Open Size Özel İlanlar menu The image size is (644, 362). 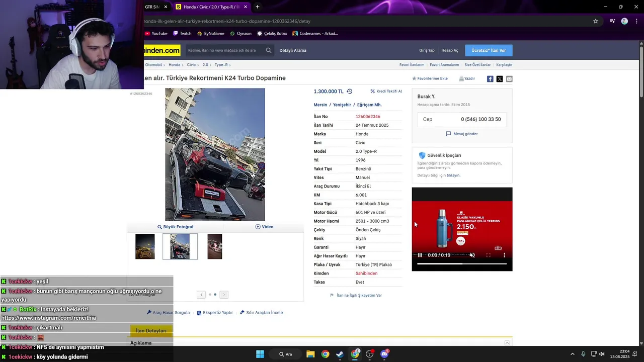point(477,65)
